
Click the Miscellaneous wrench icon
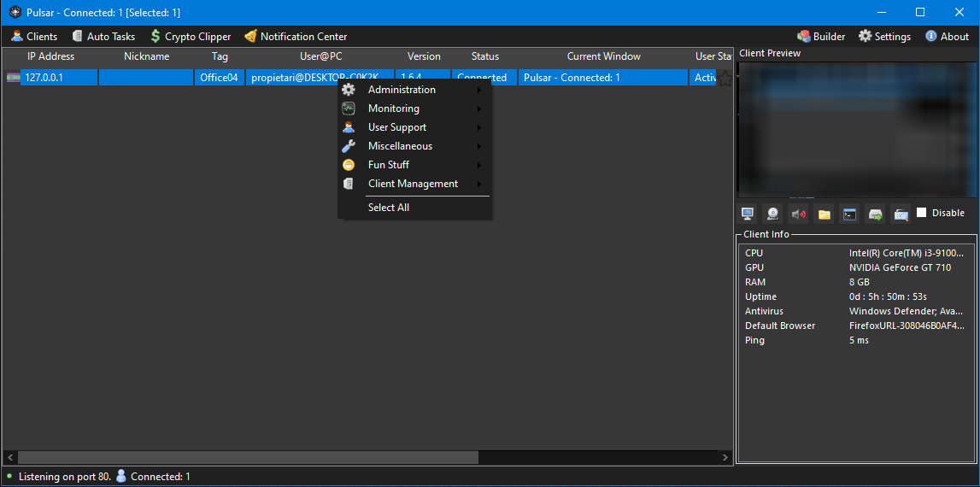click(x=348, y=146)
